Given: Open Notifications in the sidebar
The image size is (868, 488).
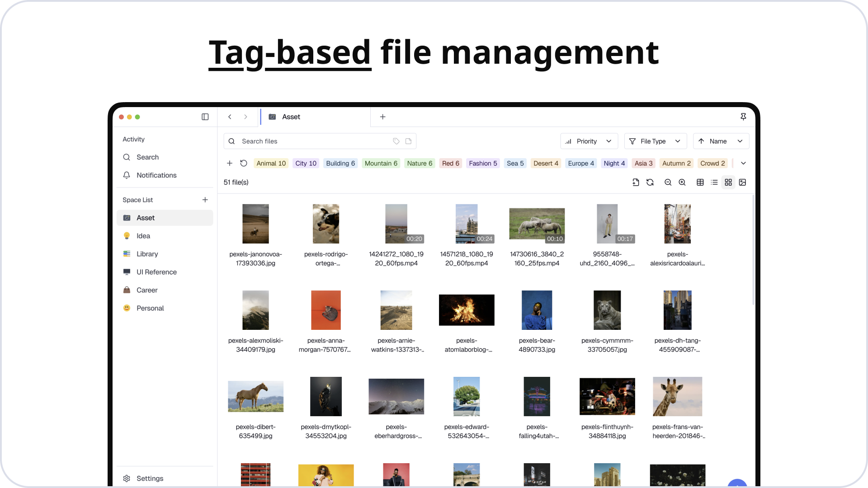Looking at the screenshot, I should (156, 175).
